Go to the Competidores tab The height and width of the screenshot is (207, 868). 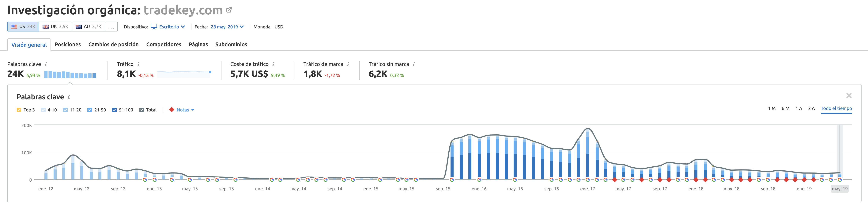pyautogui.click(x=163, y=44)
